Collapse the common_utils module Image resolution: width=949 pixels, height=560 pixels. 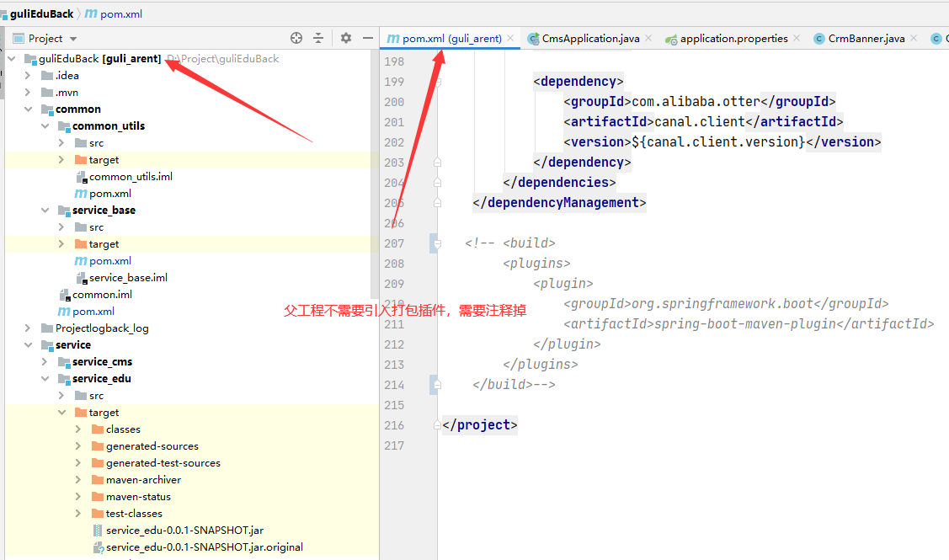45,126
